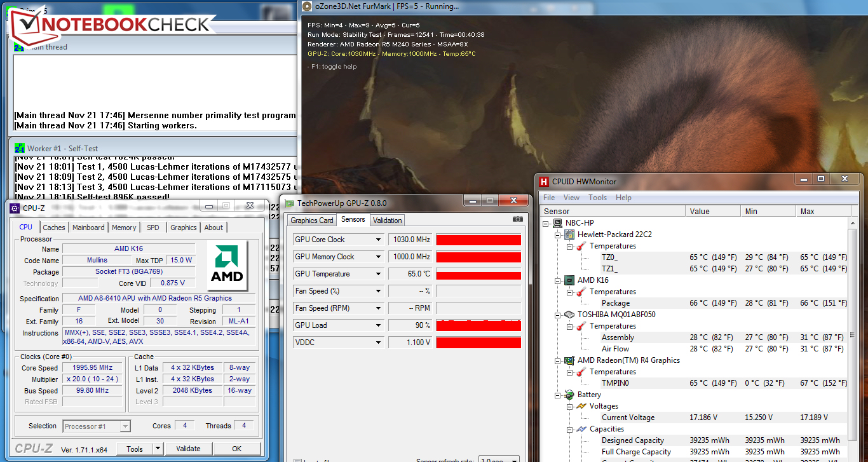Open the Graphics tab in CPU-Z
The height and width of the screenshot is (462, 868).
(x=184, y=228)
